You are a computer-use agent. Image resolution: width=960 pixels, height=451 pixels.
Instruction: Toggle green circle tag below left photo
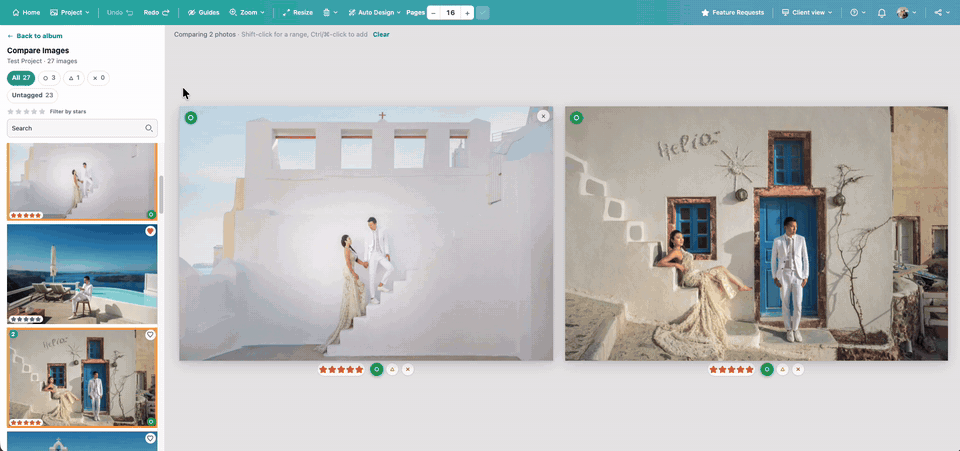click(x=377, y=370)
